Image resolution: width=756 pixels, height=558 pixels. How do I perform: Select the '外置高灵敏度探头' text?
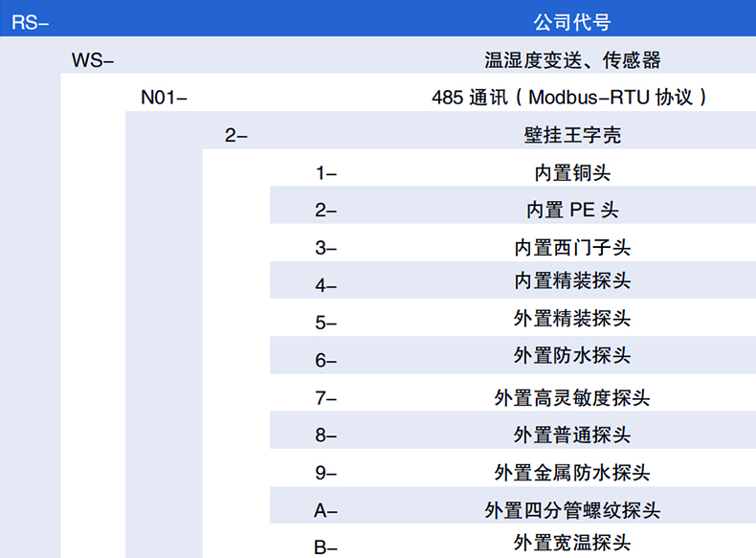(x=572, y=398)
